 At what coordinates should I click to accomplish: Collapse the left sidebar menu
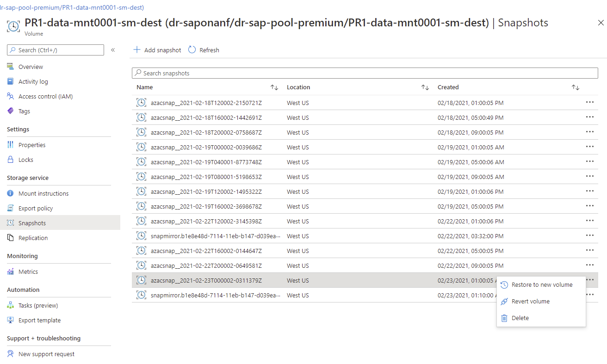point(113,50)
